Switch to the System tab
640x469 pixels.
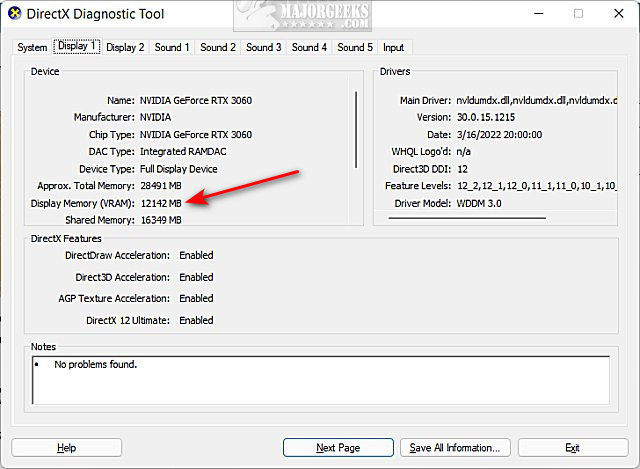click(x=32, y=47)
